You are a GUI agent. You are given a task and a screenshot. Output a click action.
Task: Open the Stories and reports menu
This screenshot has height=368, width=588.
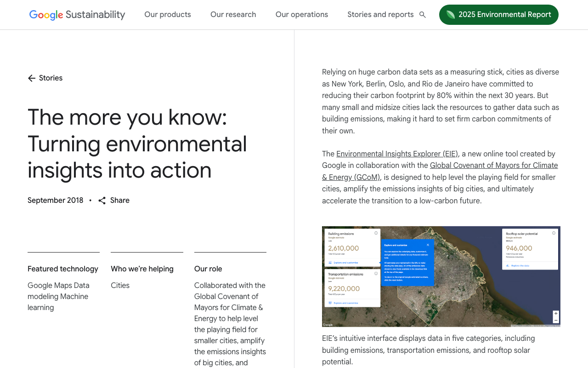tap(380, 15)
